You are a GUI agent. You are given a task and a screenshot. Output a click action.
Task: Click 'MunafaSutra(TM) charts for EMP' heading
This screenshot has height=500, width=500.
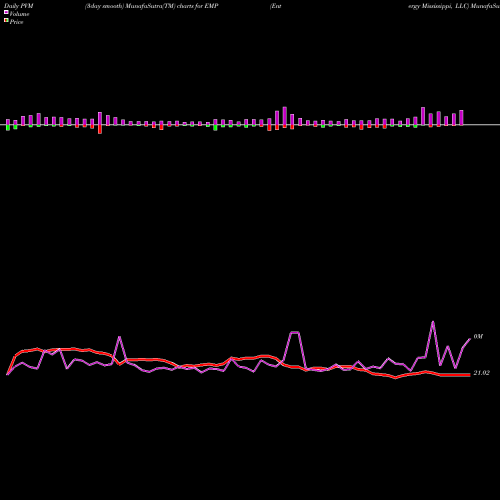coord(172,6)
